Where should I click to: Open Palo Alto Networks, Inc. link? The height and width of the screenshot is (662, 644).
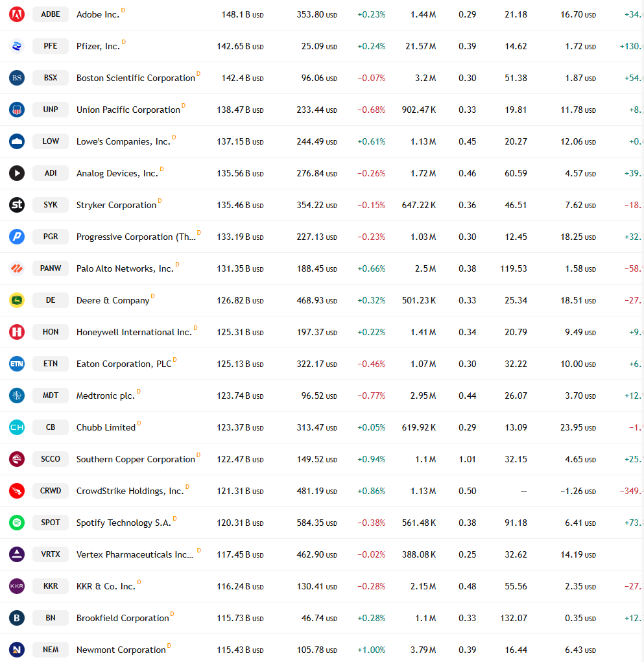[x=125, y=269]
